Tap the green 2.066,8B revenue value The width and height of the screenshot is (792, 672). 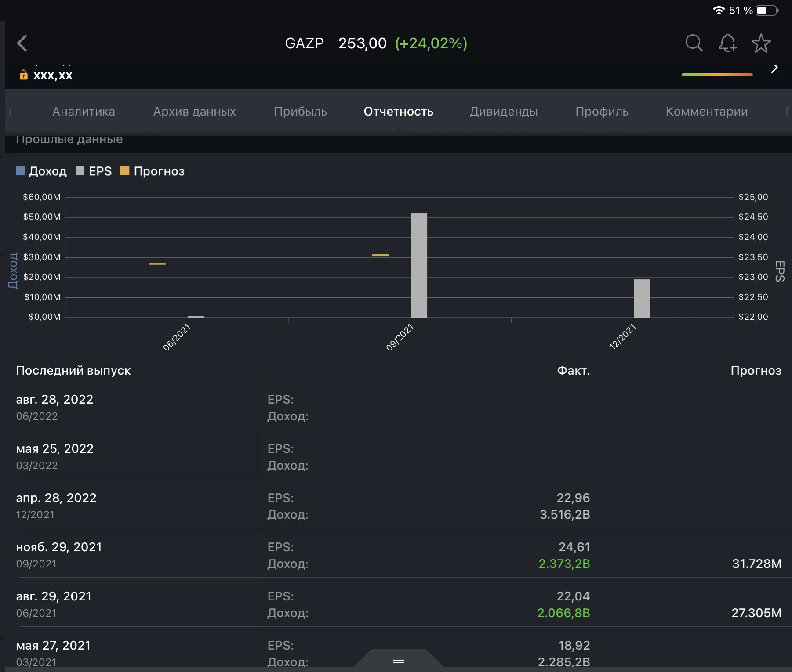[563, 613]
